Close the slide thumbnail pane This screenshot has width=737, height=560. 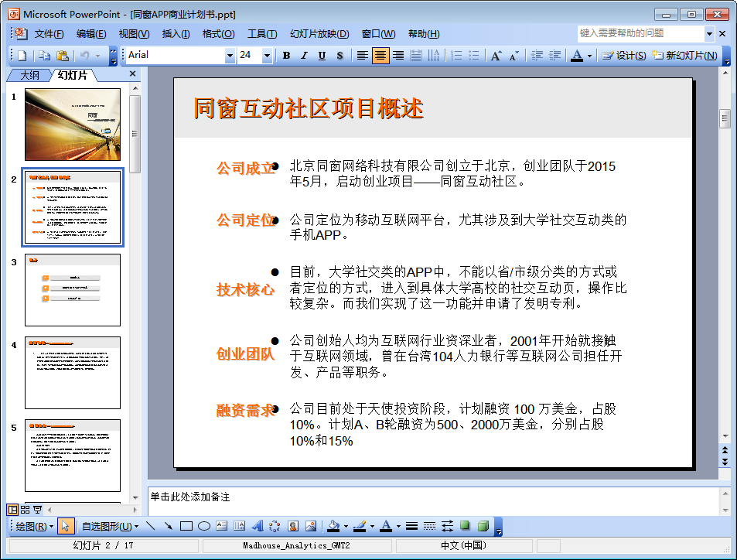132,73
